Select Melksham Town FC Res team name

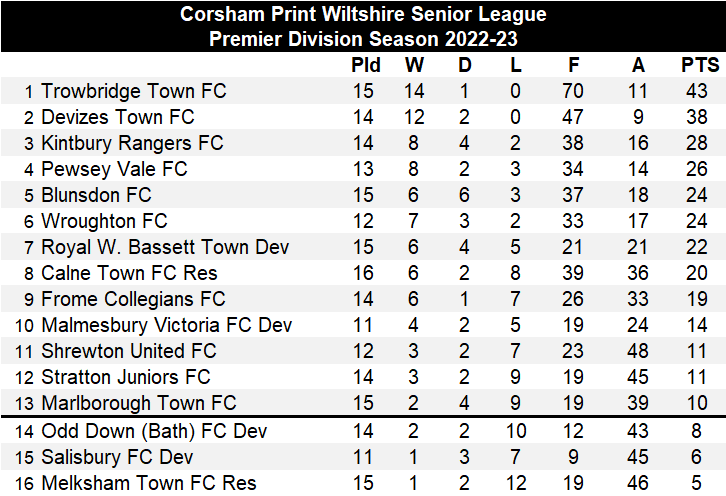149,483
